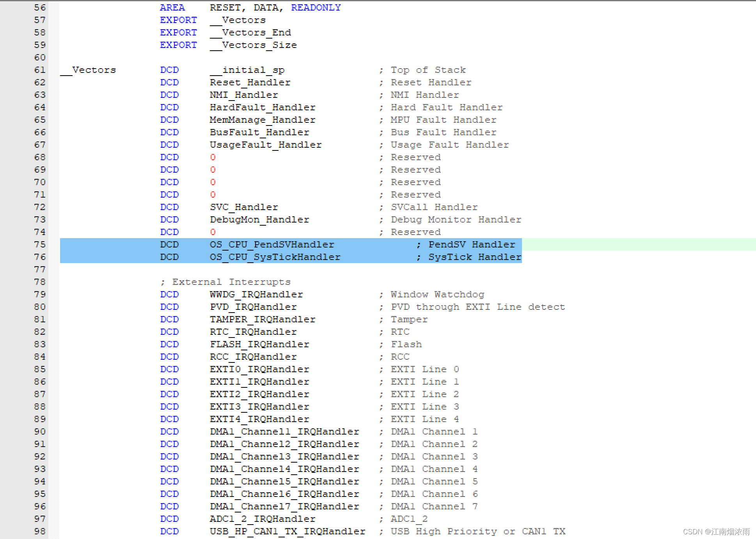Click RCC_IRQHandler entry
Screen dimensions: 756x539
point(253,357)
